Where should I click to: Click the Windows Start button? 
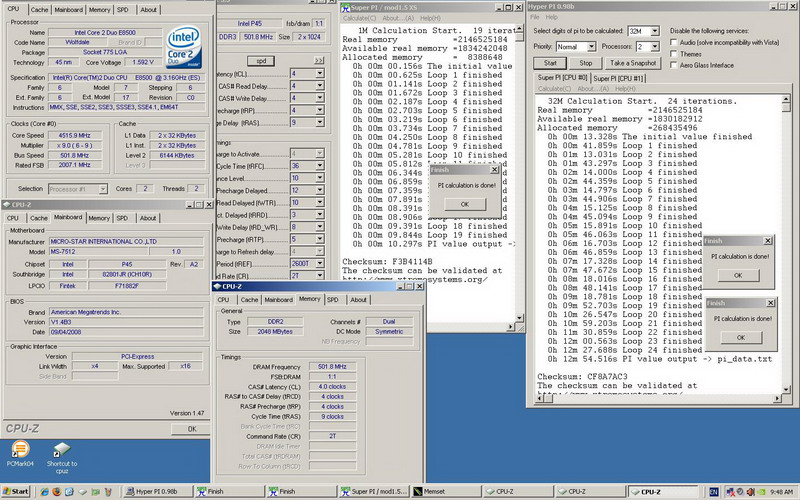click(17, 492)
